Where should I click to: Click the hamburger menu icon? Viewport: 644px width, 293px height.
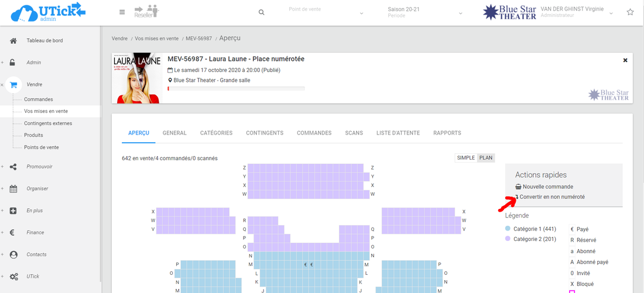(122, 12)
